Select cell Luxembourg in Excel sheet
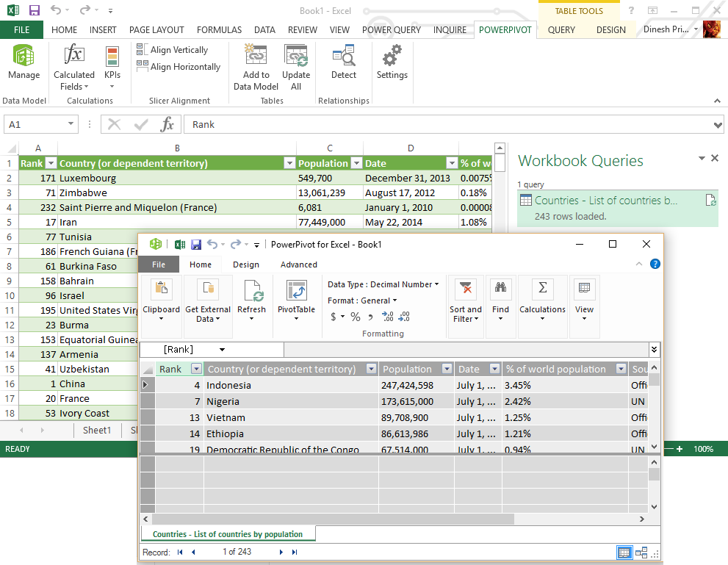The width and height of the screenshot is (728, 565). coord(177,179)
